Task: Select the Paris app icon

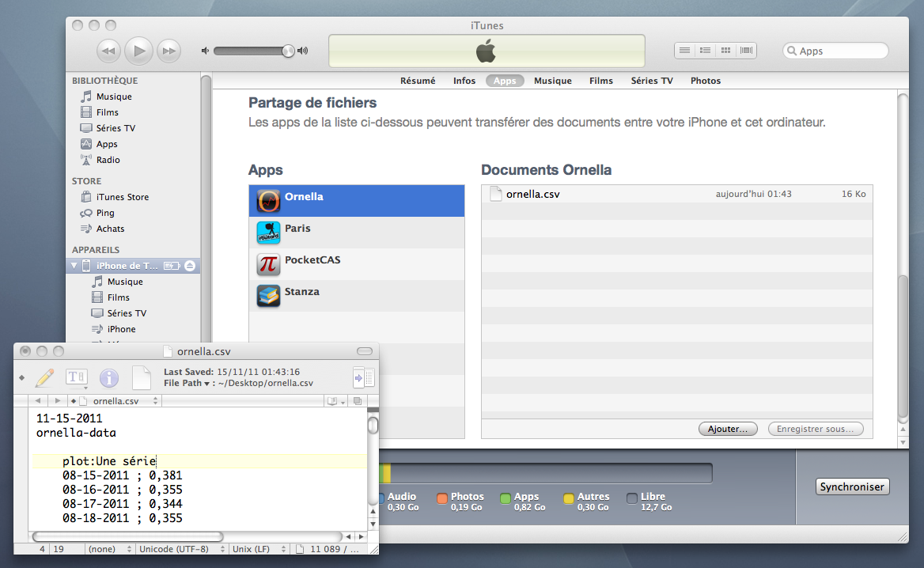Action: click(268, 233)
